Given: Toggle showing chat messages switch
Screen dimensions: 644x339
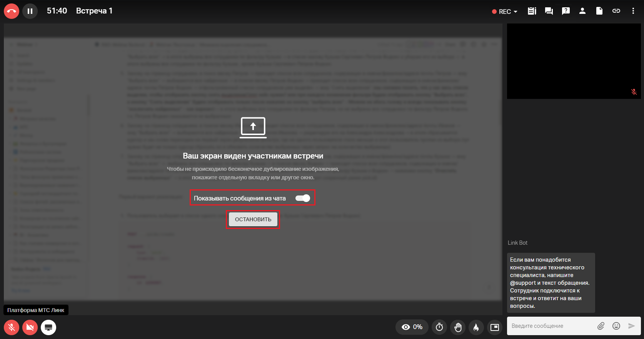Looking at the screenshot, I should tap(302, 198).
